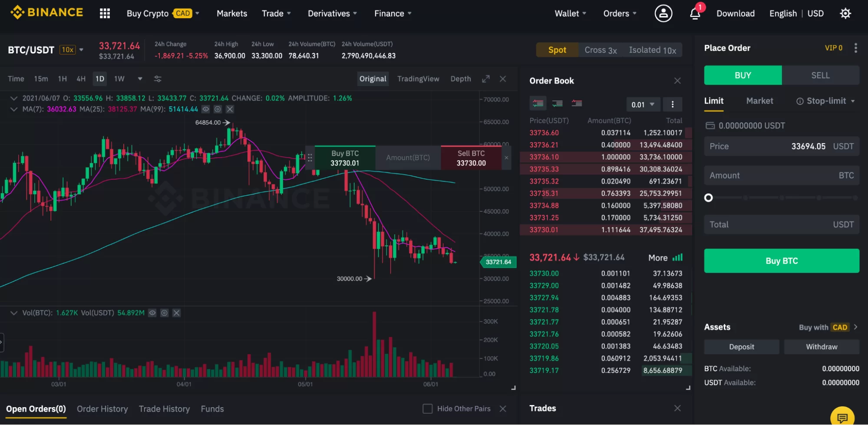Click the Stop-limit info icon
The image size is (868, 425).
(800, 101)
